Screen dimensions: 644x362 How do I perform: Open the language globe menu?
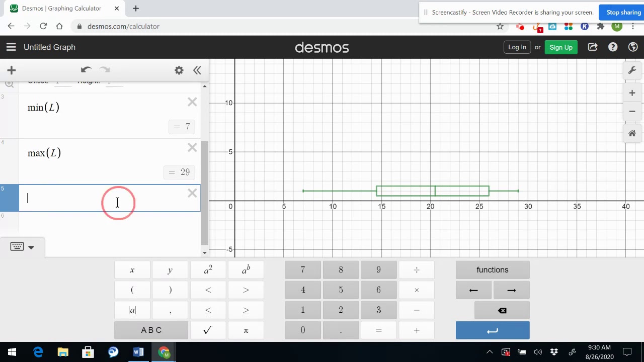click(x=633, y=47)
